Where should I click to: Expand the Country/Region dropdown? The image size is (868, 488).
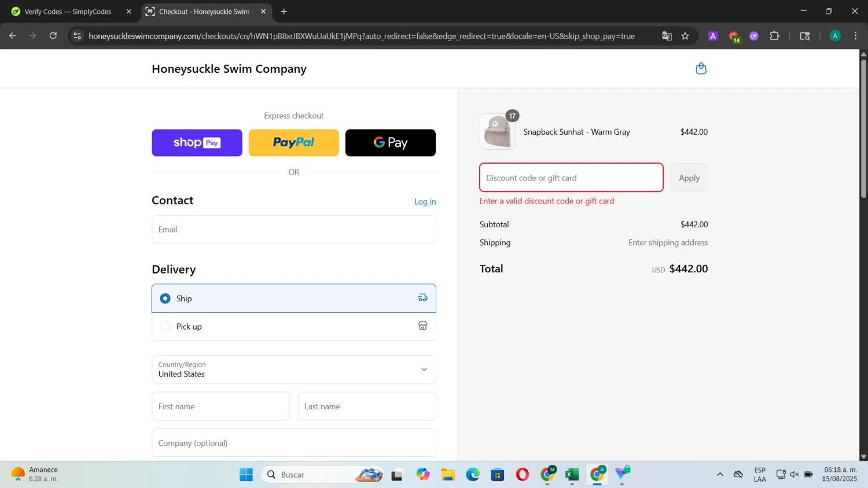pyautogui.click(x=294, y=369)
